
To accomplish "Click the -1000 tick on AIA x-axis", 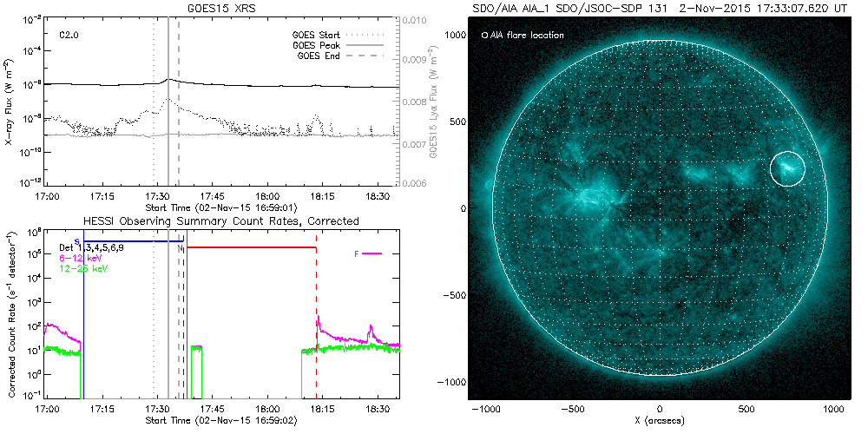I will pos(485,411).
